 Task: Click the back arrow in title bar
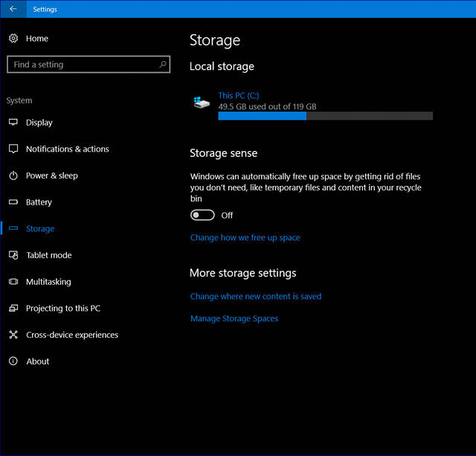(13, 9)
